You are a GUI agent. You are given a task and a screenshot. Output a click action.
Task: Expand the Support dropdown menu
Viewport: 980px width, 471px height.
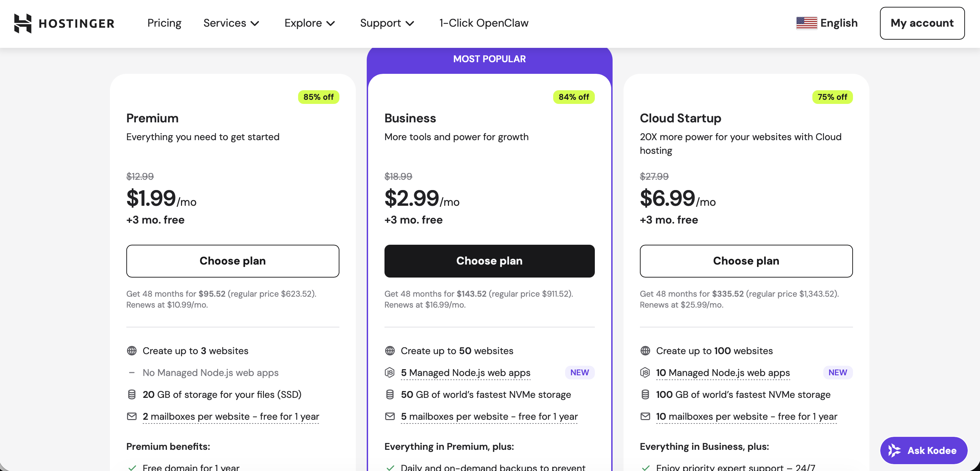pos(387,23)
